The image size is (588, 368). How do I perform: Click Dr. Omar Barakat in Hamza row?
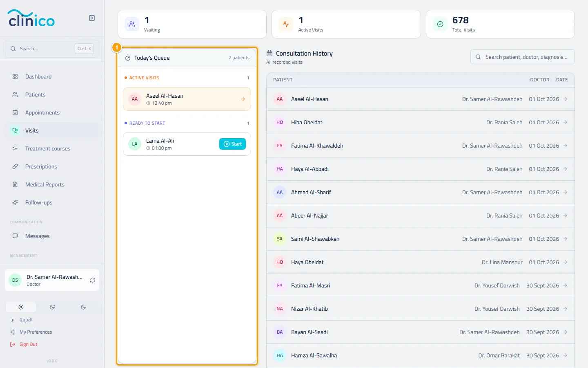tap(499, 355)
